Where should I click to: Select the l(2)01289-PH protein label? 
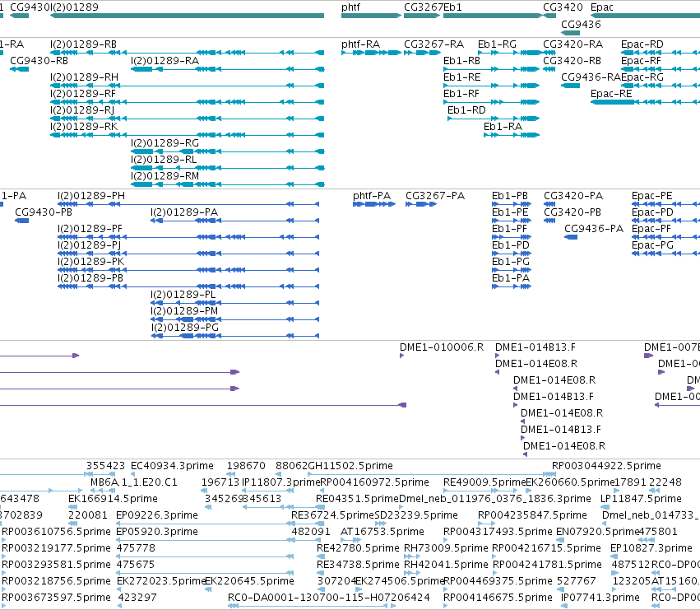[x=91, y=196]
